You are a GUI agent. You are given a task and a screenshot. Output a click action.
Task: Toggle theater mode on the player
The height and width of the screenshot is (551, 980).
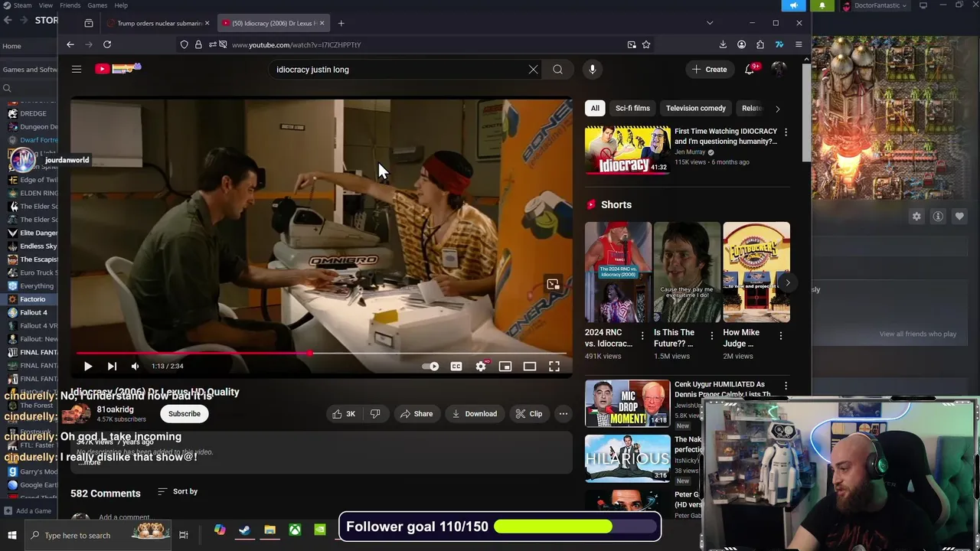click(530, 367)
